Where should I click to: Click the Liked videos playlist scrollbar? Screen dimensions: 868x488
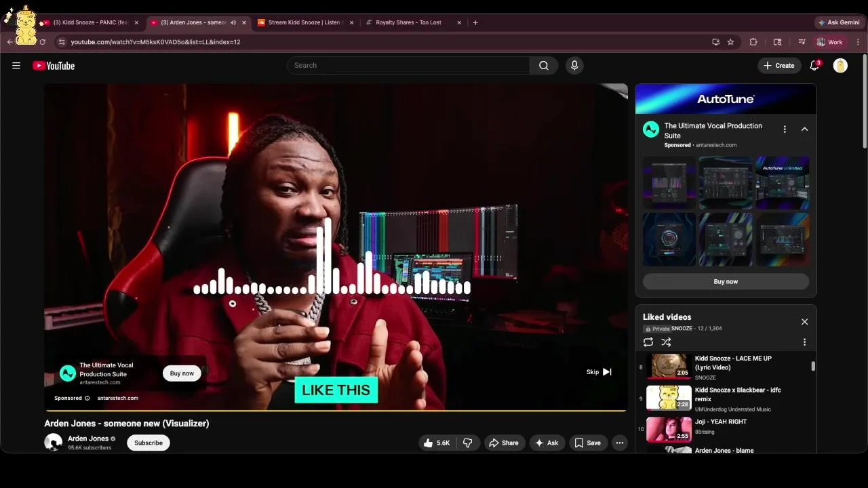(813, 367)
